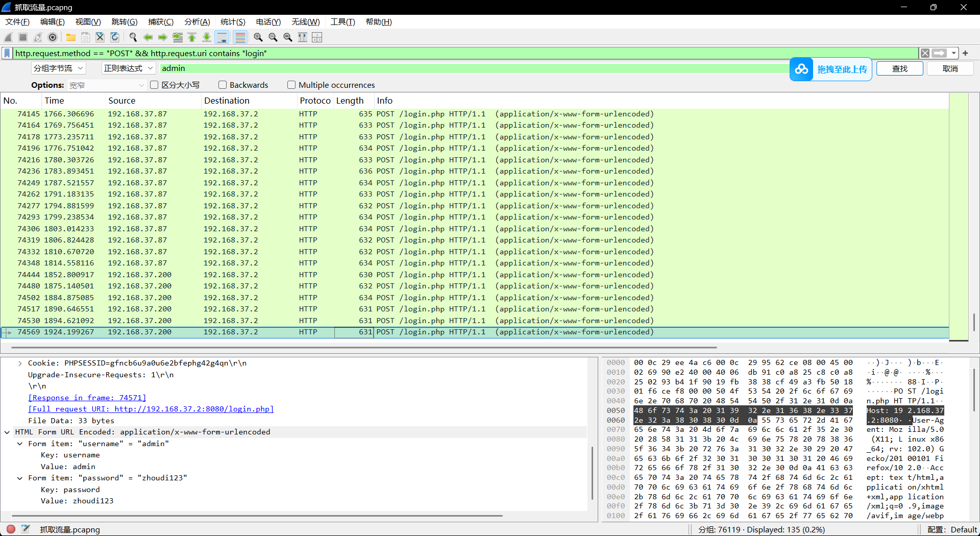Close the capture file icon

tap(100, 37)
